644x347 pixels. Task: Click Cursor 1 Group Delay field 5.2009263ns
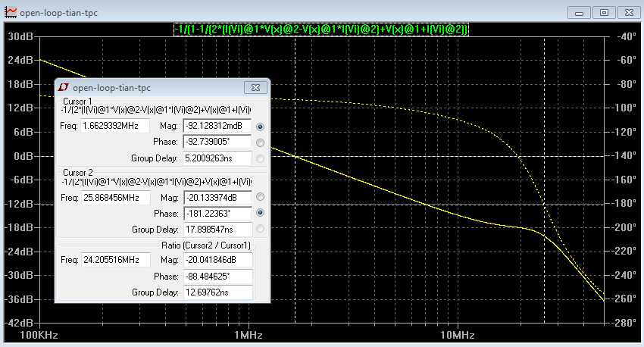click(x=217, y=158)
